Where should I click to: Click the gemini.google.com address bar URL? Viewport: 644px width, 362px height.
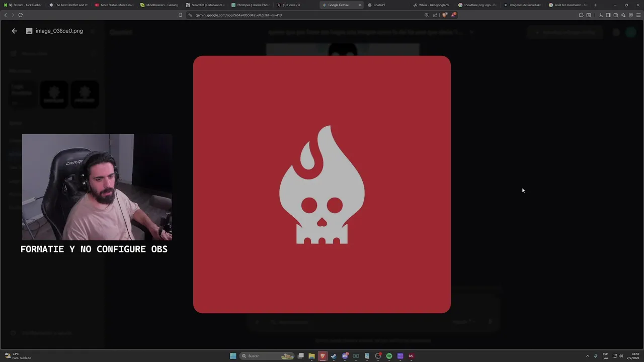coord(238,15)
